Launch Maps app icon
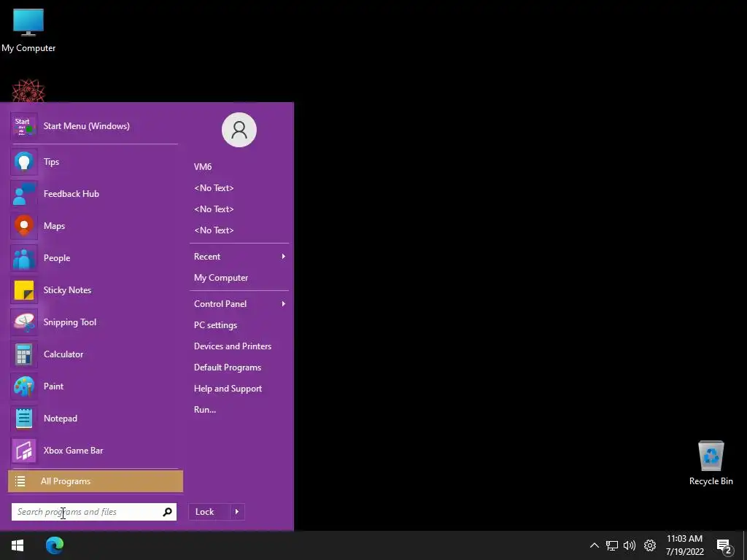Viewport: 747px width, 560px height. click(24, 226)
